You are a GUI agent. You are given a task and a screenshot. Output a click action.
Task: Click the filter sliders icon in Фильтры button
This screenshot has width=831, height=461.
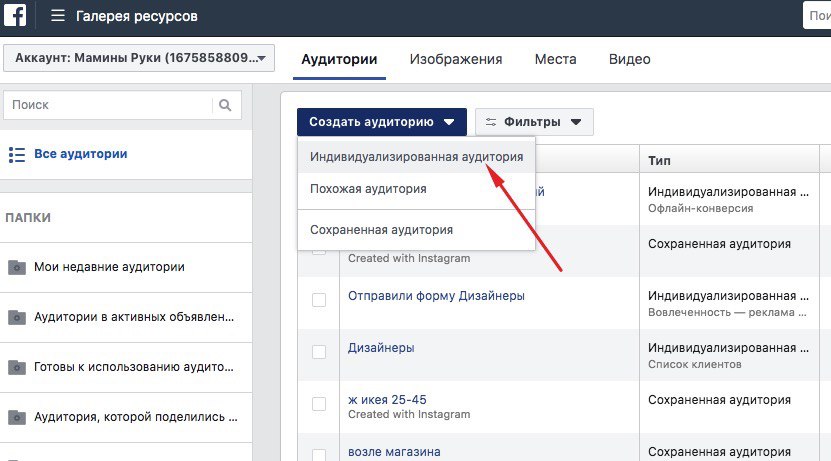coord(491,122)
